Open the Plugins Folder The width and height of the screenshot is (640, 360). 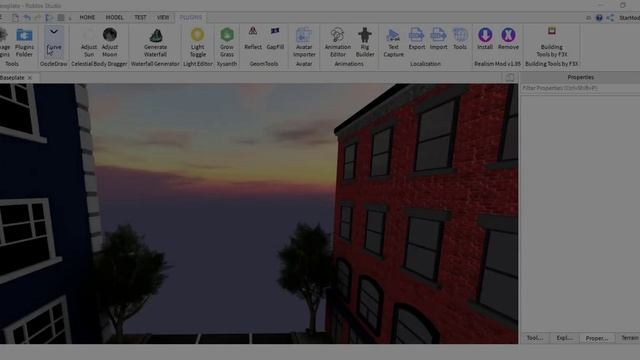point(24,42)
